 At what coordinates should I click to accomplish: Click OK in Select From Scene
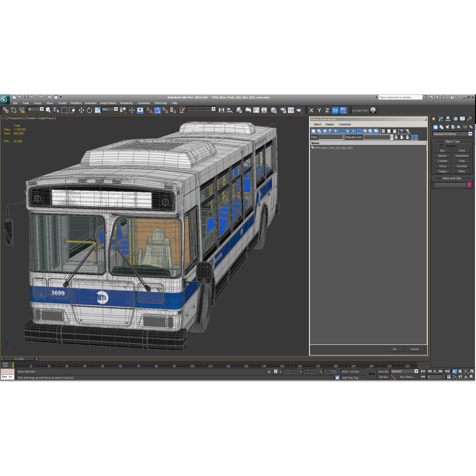tap(395, 349)
